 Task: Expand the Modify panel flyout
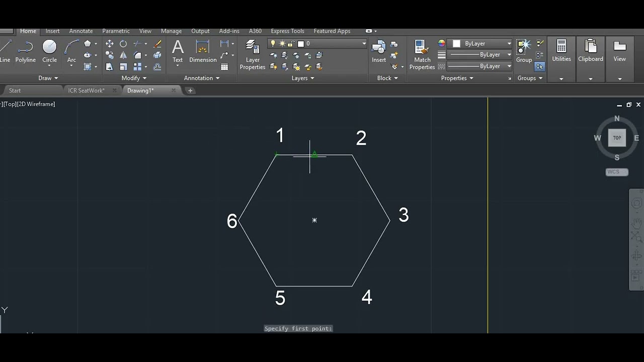point(134,78)
